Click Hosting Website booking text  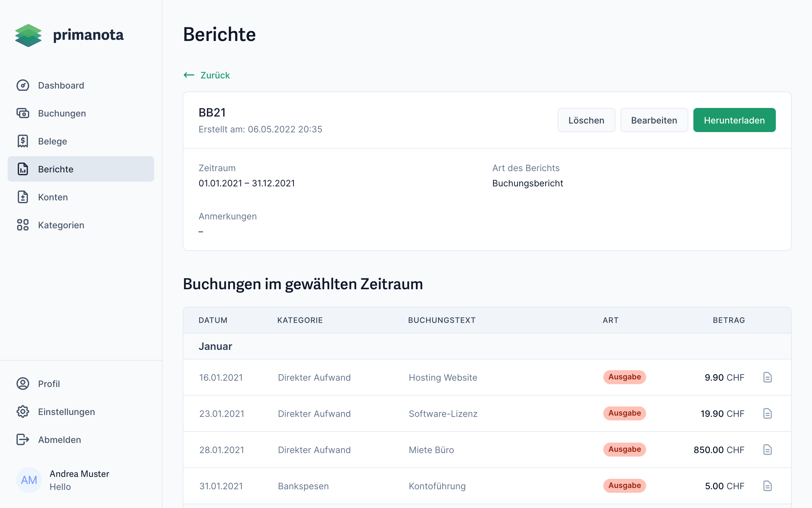443,377
